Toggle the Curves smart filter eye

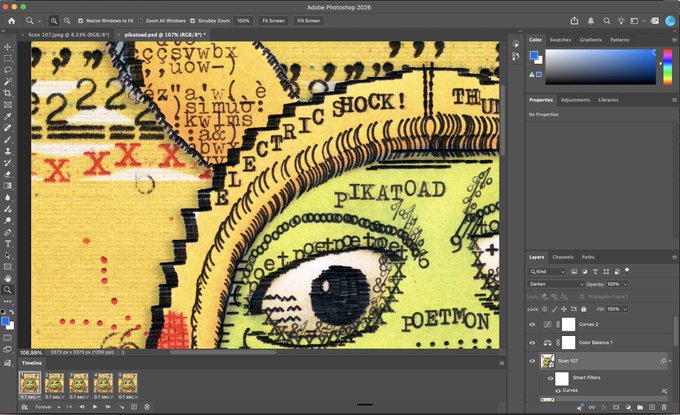(558, 391)
